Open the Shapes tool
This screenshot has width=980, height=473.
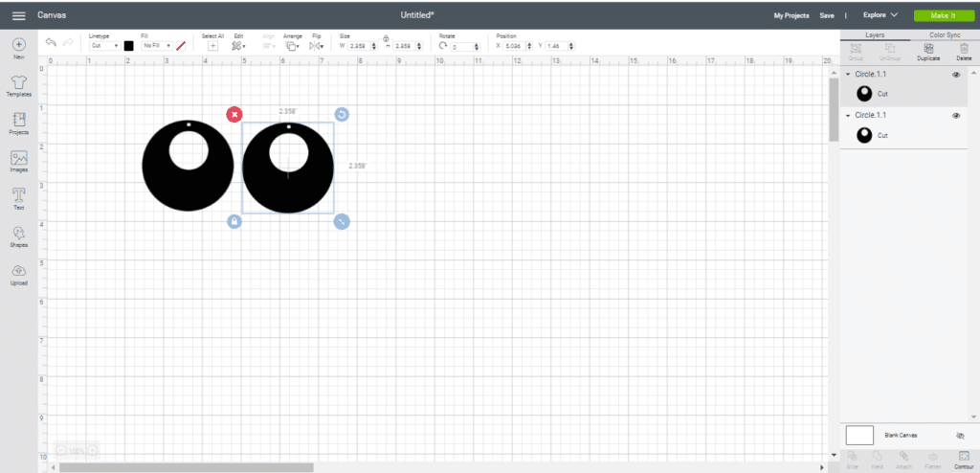[18, 236]
